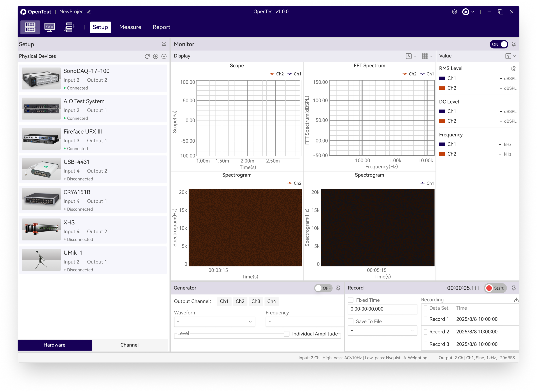Enable the Fixed Time checkbox
Image resolution: width=537 pixels, height=392 pixels.
click(351, 300)
